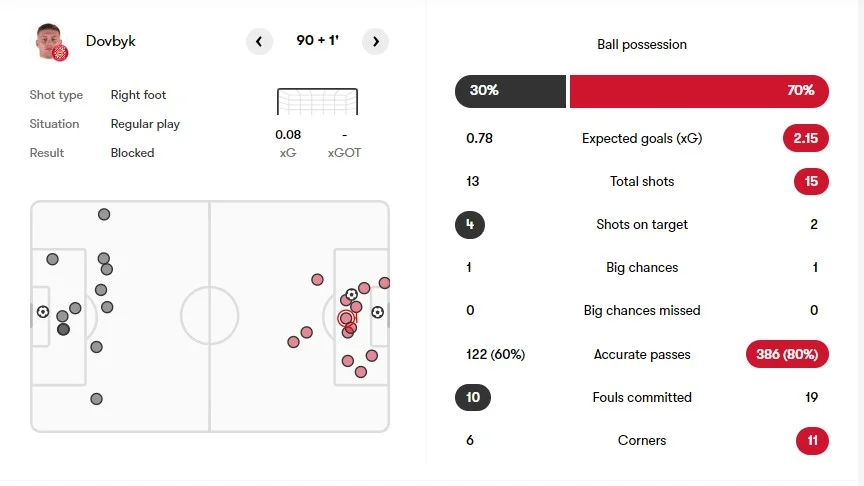Open Dovbyk's player photo
This screenshot has width=864, height=486.
pyautogui.click(x=49, y=39)
